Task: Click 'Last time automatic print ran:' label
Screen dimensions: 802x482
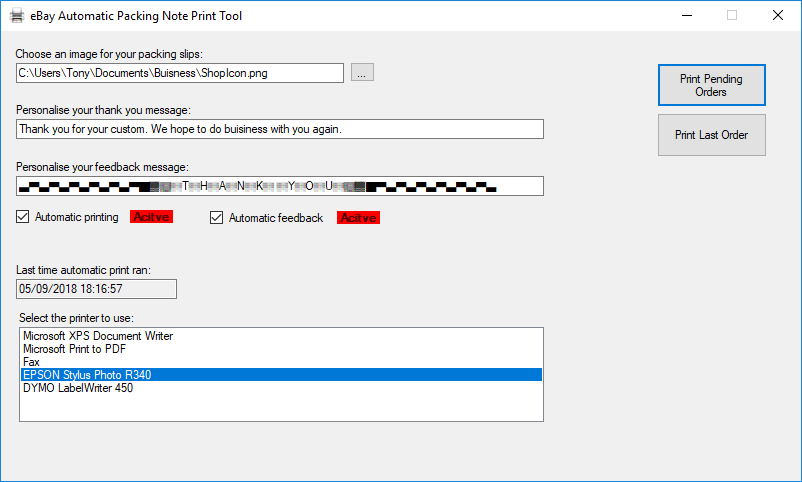Action: click(x=83, y=270)
